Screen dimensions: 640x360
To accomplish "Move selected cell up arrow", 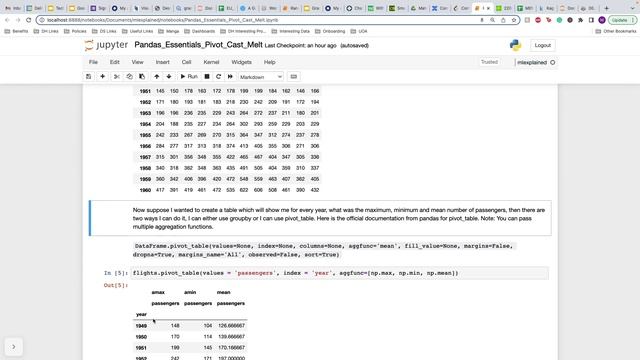I will point(157,77).
